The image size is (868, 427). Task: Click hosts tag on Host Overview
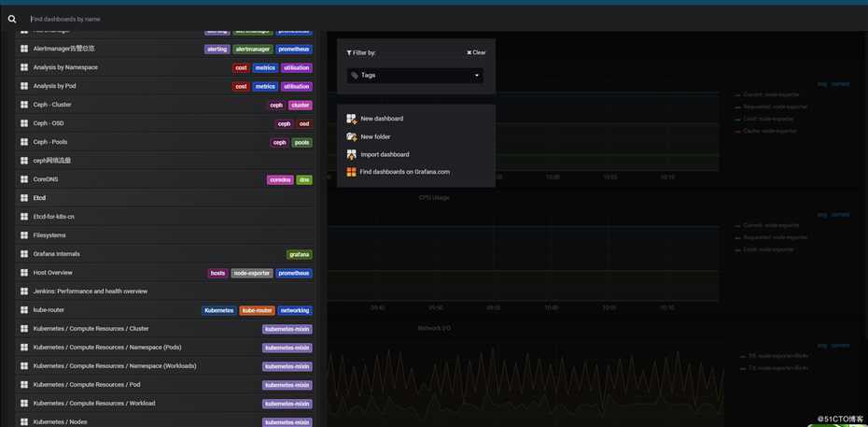coord(218,273)
